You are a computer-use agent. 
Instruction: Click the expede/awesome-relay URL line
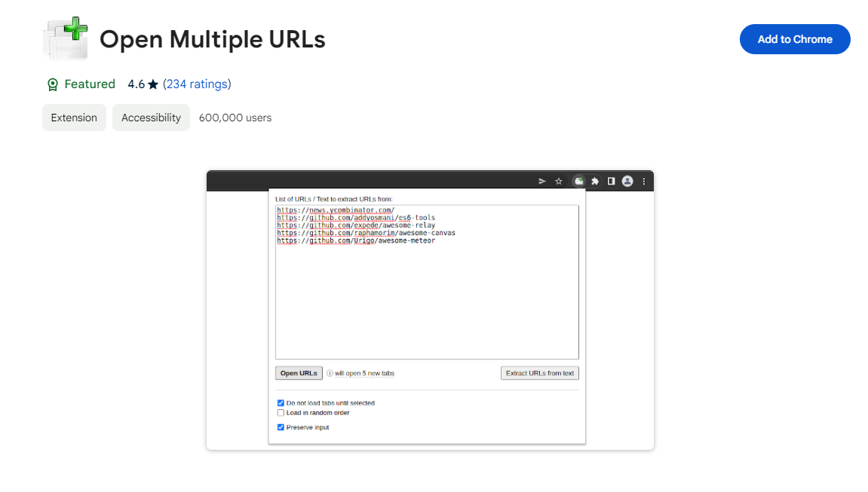(356, 225)
